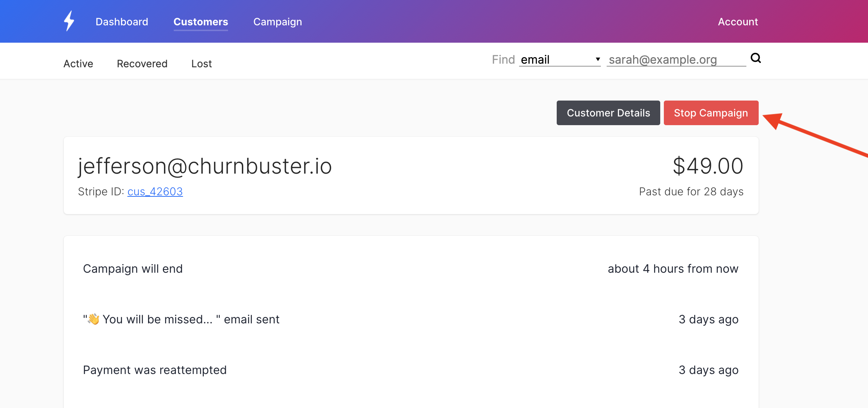Click the jefferson@churnbuster.io email heading
The width and height of the screenshot is (868, 408).
(x=205, y=166)
